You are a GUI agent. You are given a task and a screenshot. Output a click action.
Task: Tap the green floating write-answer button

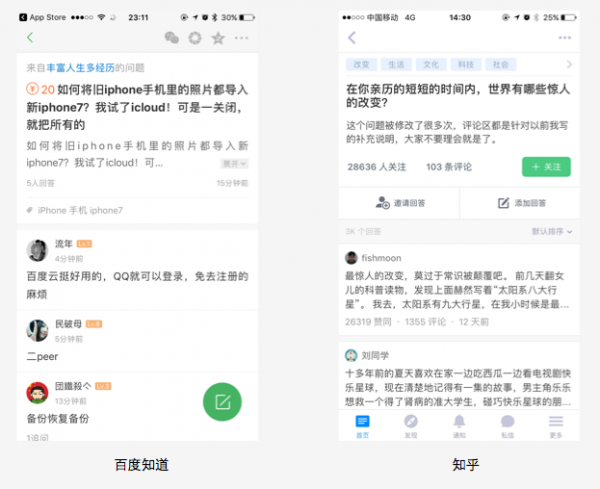[x=223, y=402]
